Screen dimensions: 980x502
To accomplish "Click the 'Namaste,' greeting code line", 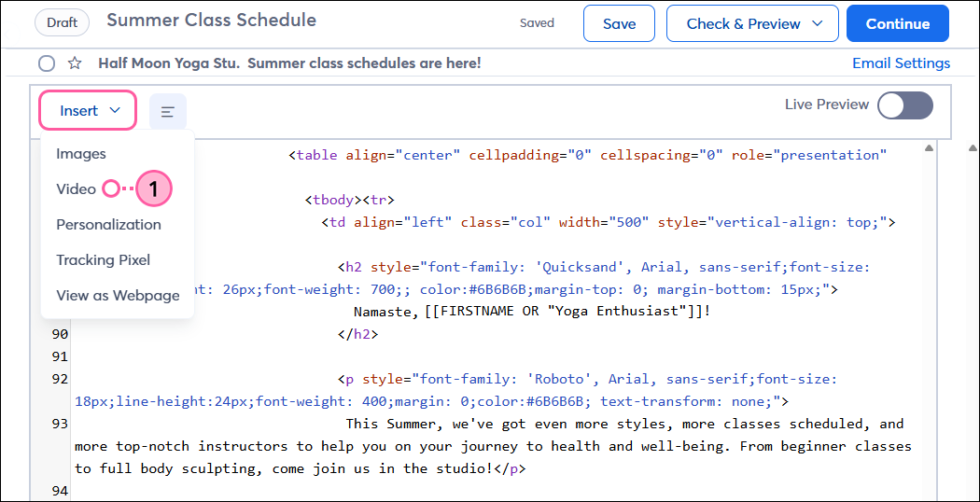I will pos(532,312).
